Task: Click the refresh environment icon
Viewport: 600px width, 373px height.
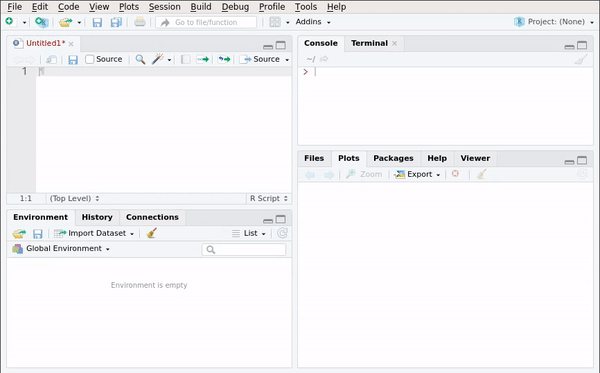Action: 282,233
